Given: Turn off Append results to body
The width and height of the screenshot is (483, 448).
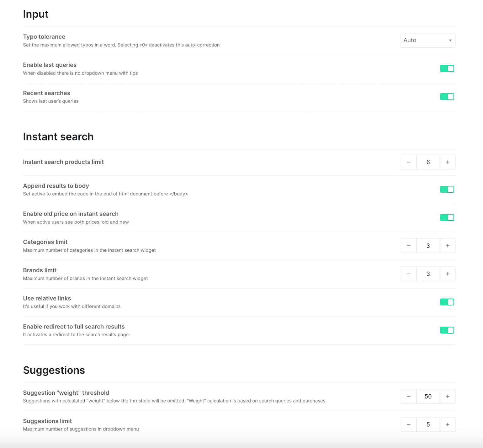Looking at the screenshot, I should pyautogui.click(x=447, y=189).
